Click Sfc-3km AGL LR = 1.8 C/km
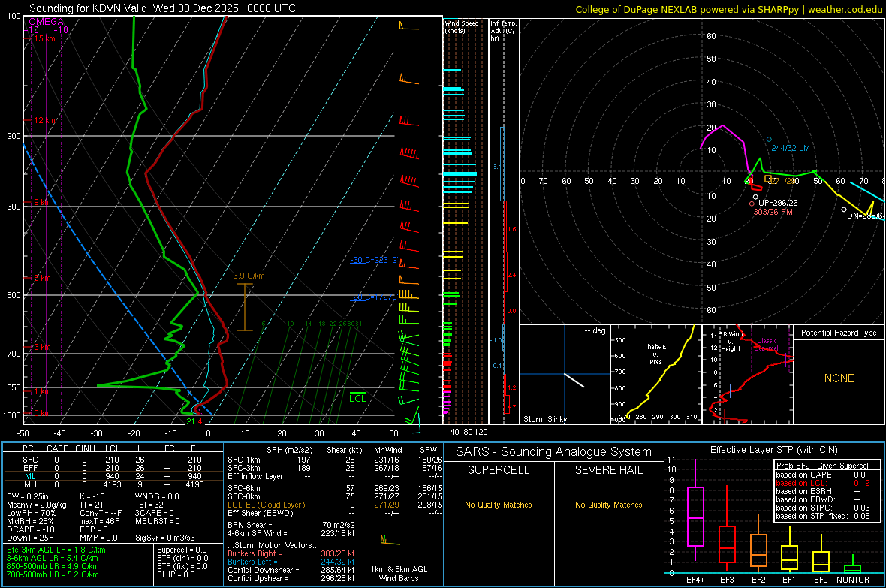 coord(56,550)
